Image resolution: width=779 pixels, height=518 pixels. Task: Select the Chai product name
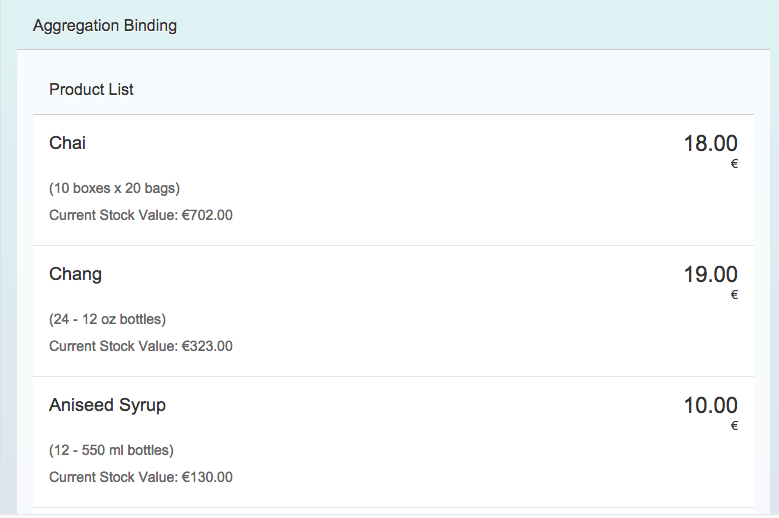point(67,143)
